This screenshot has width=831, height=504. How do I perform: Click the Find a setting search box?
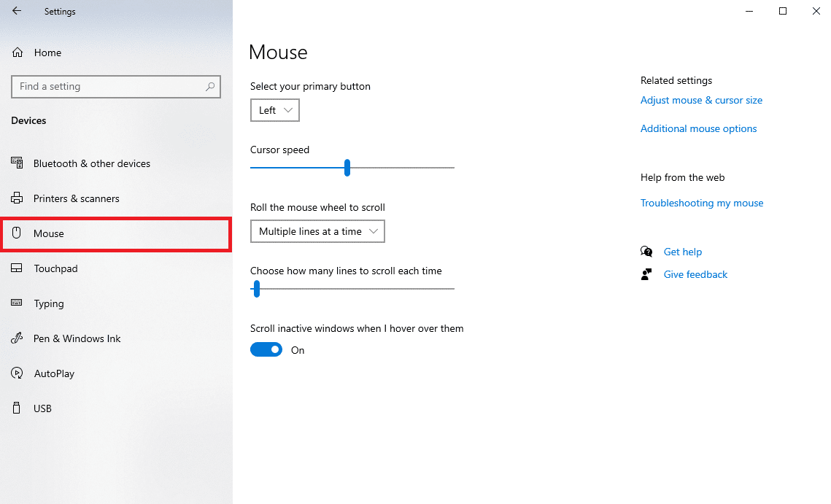pyautogui.click(x=116, y=86)
